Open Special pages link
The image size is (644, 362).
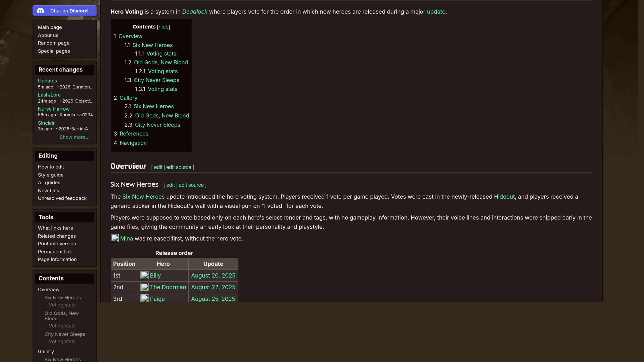point(54,51)
